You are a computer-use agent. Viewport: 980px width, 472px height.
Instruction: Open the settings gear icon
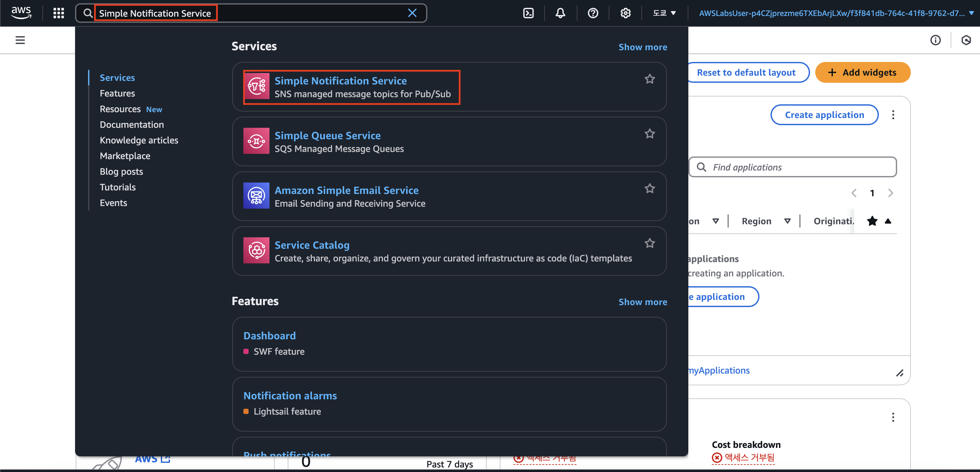click(x=625, y=13)
